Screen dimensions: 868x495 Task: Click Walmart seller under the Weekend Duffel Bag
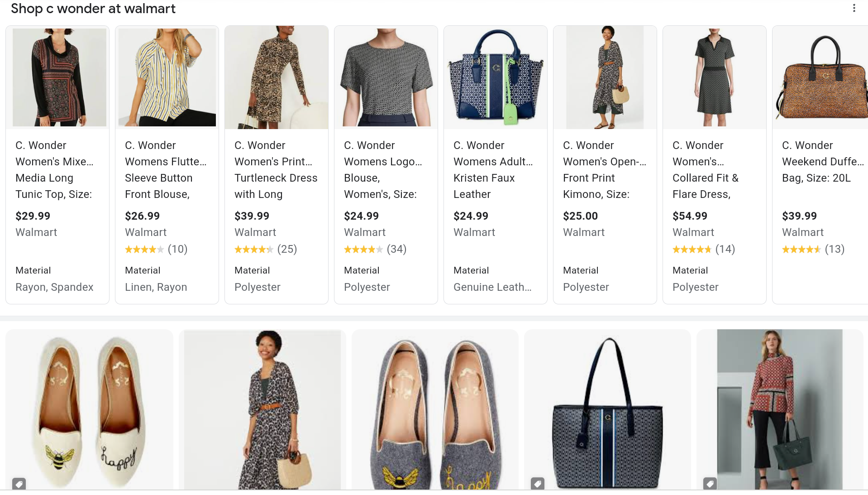point(803,232)
